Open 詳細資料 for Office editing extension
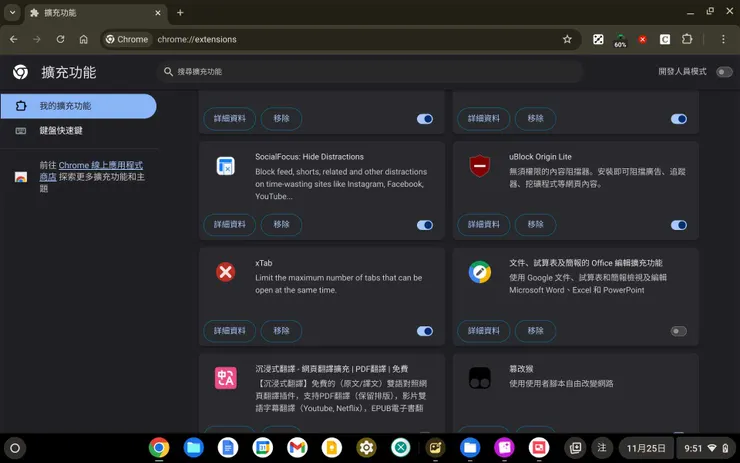Screen dimensions: 740x463 (x=483, y=331)
